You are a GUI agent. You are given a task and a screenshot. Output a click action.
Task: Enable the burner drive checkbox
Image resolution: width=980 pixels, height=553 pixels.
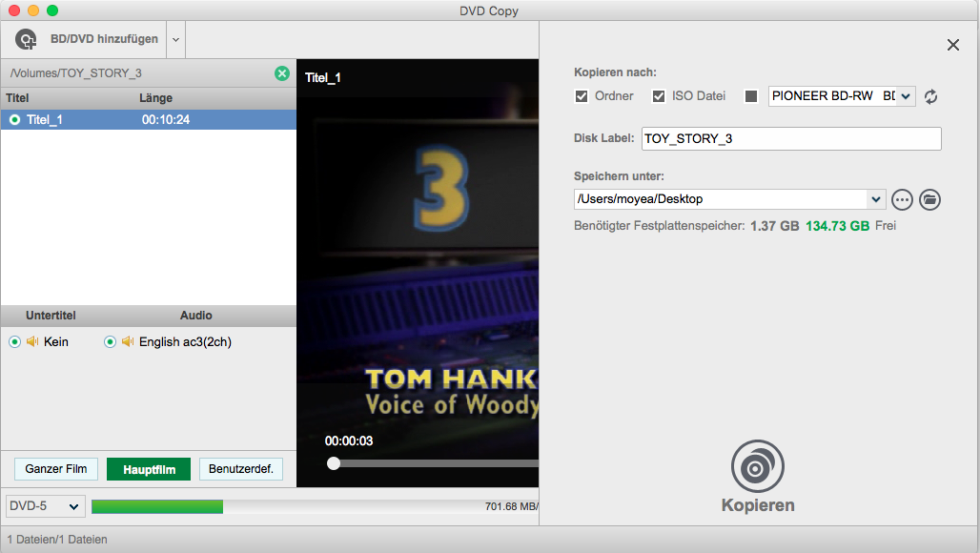pyautogui.click(x=751, y=96)
